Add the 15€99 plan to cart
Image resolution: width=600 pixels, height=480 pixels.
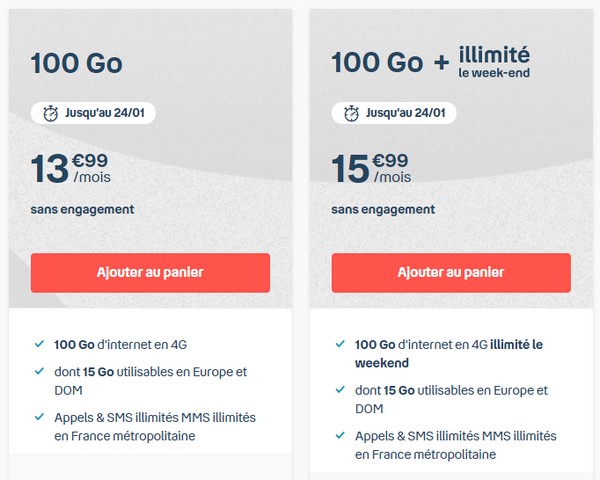point(451,272)
